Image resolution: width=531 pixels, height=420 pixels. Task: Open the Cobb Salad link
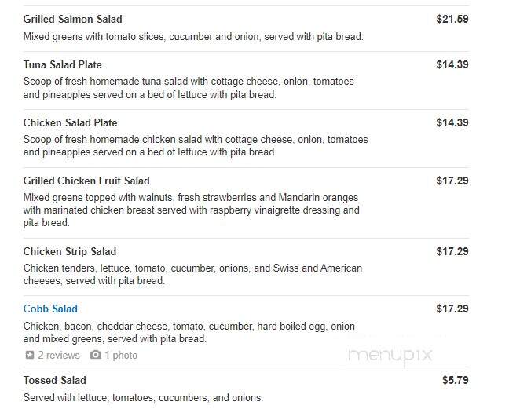pyautogui.click(x=50, y=309)
